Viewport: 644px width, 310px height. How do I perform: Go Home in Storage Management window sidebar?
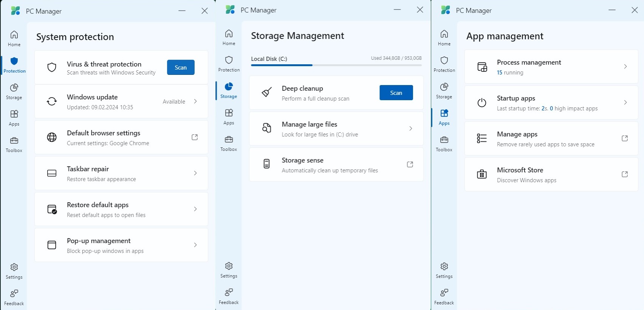(229, 37)
